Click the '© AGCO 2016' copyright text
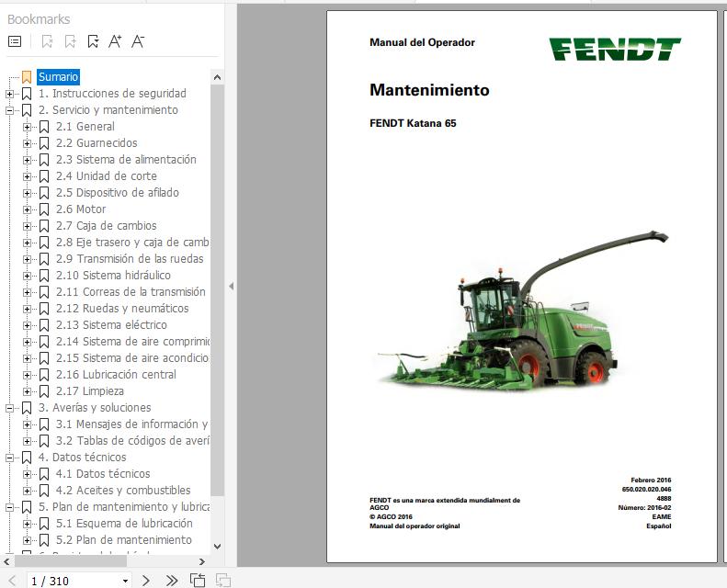The height and width of the screenshot is (588, 727). (x=391, y=516)
